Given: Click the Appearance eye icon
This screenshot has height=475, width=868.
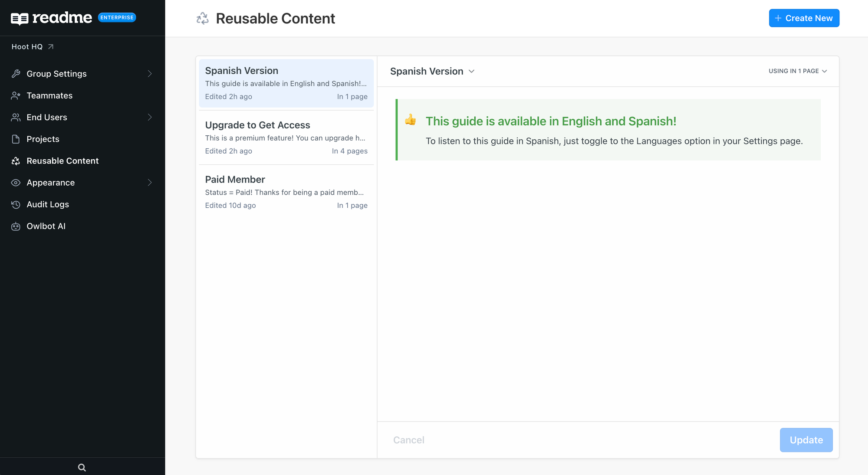Looking at the screenshot, I should tap(16, 183).
